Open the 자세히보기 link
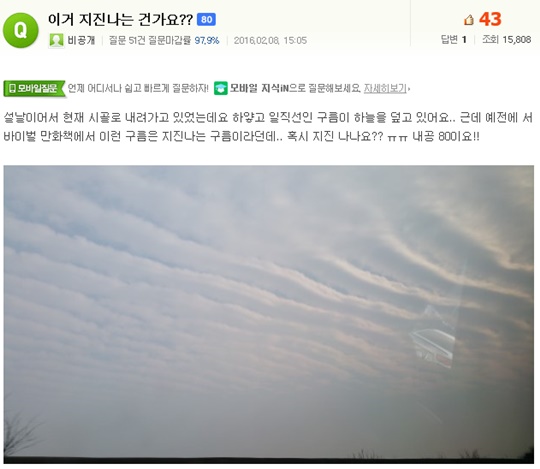Viewport: 540px width, 469px height. click(x=385, y=88)
